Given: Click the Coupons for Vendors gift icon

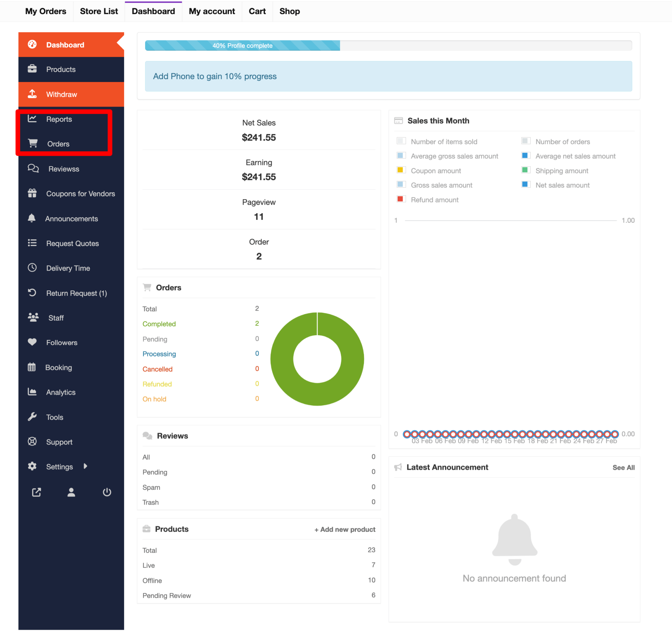Looking at the screenshot, I should click(x=32, y=193).
